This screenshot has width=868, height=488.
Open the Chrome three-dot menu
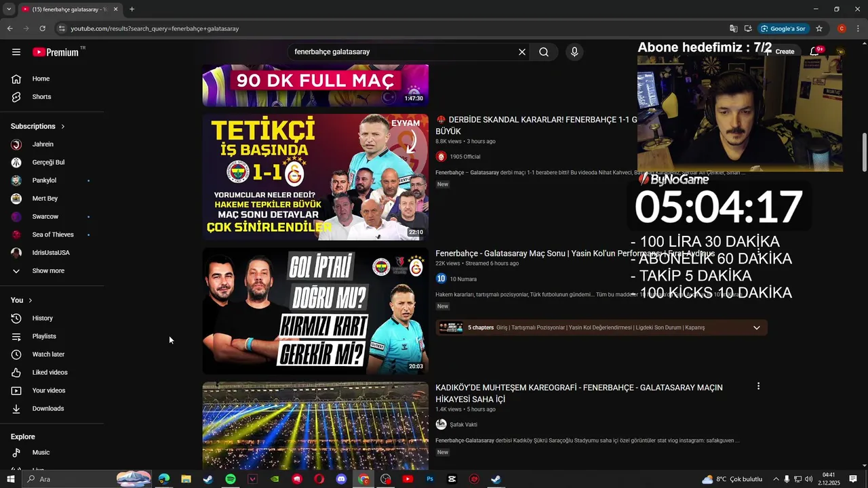859,28
